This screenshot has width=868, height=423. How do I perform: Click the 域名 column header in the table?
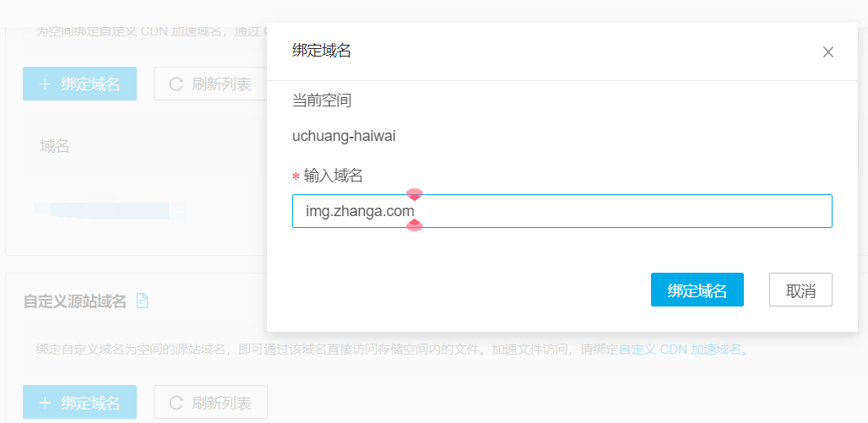coord(55,146)
